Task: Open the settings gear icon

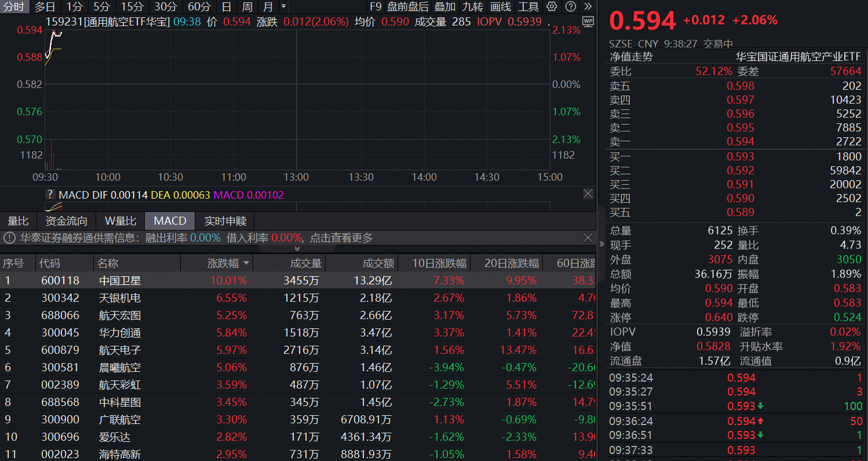Action: click(552, 7)
